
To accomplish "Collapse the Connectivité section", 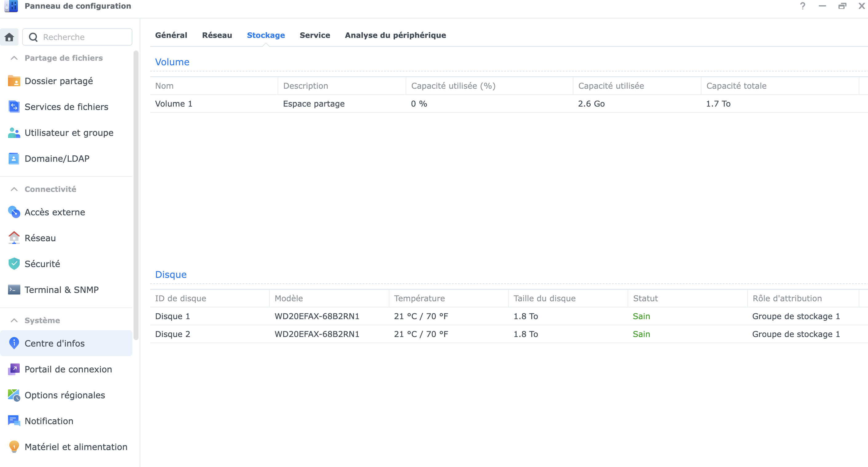I will pyautogui.click(x=14, y=189).
